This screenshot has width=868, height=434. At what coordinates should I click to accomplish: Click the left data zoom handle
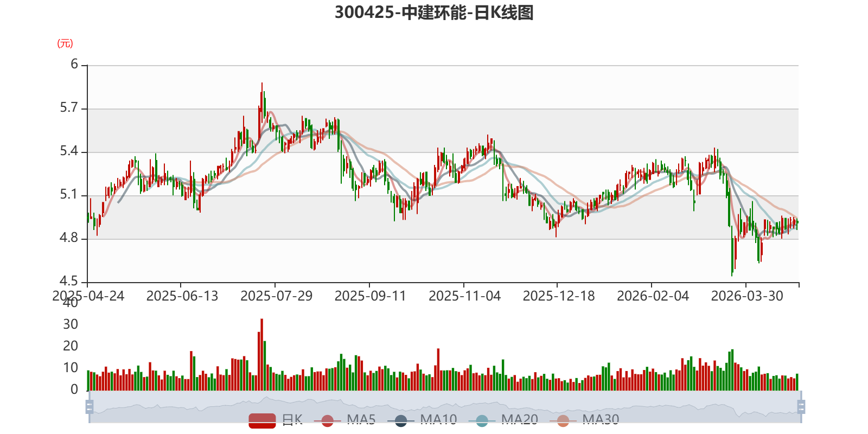tap(90, 407)
